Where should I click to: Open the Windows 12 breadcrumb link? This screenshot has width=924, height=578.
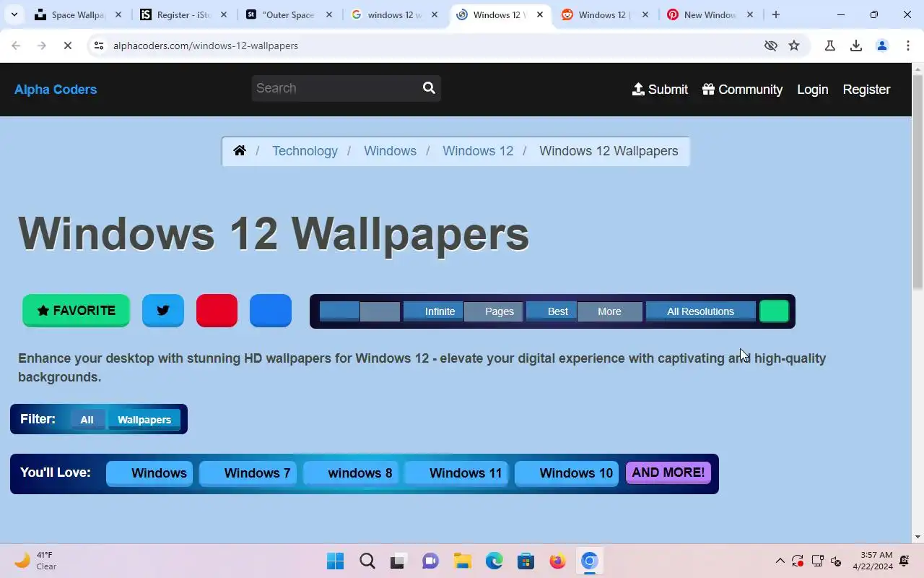[x=478, y=150]
